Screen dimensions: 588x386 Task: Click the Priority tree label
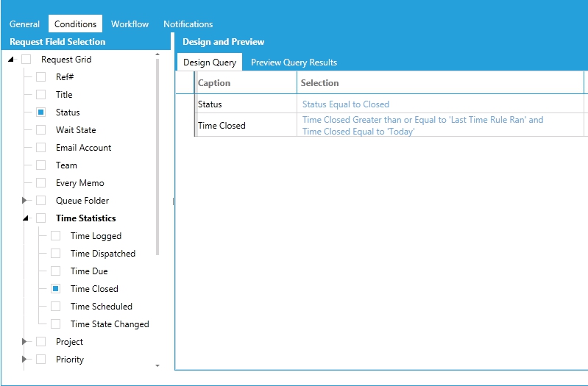[x=70, y=360]
